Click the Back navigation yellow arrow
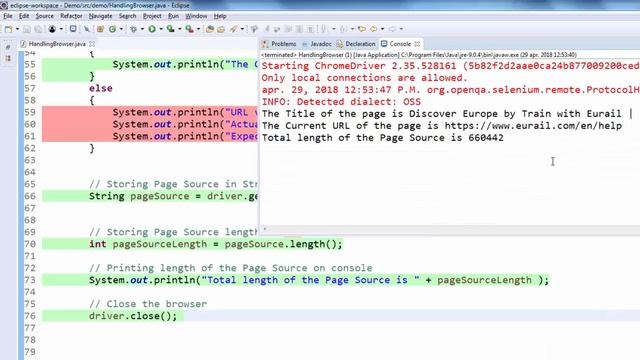 pyautogui.click(x=373, y=29)
